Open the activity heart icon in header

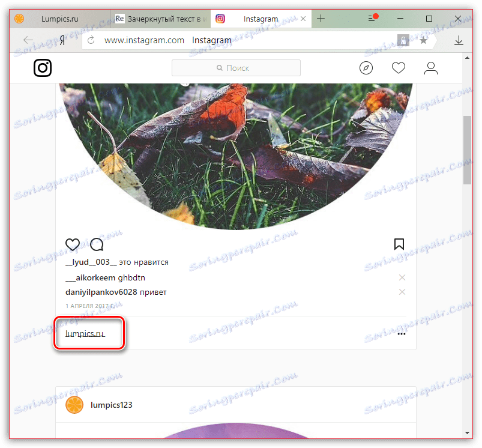click(x=399, y=68)
